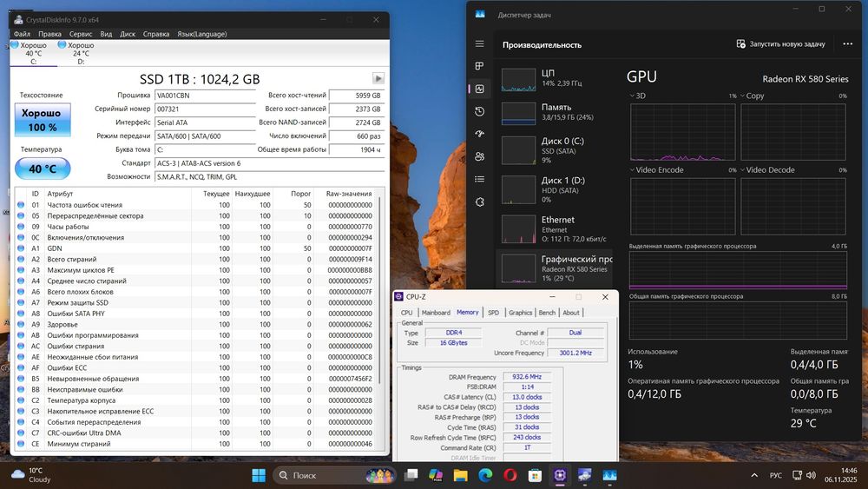Viewport: 868px width, 489px height.
Task: Click the Всего хост-чтений value 5959 GB
Action: (357, 96)
